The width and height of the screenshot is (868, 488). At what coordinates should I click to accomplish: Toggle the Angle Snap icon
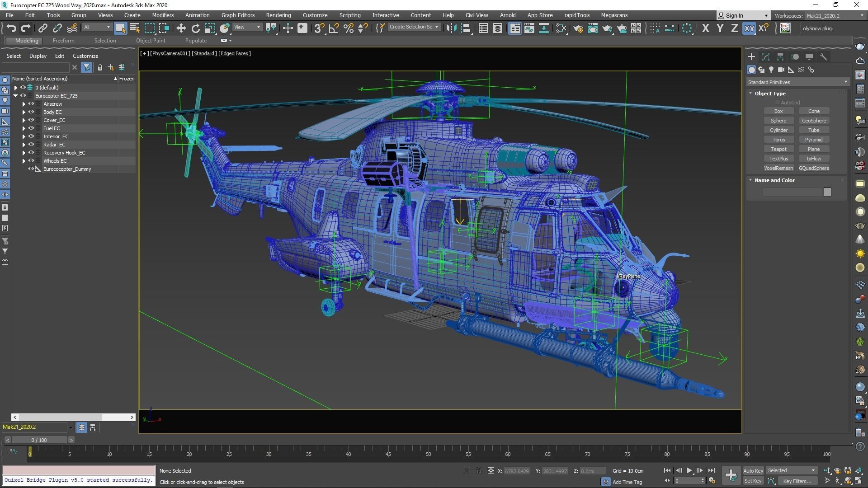click(x=334, y=28)
